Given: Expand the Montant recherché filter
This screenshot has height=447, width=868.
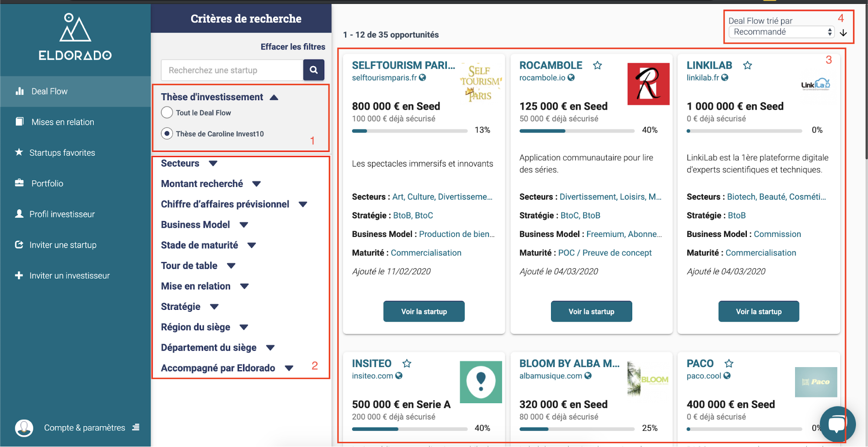Looking at the screenshot, I should coord(257,184).
